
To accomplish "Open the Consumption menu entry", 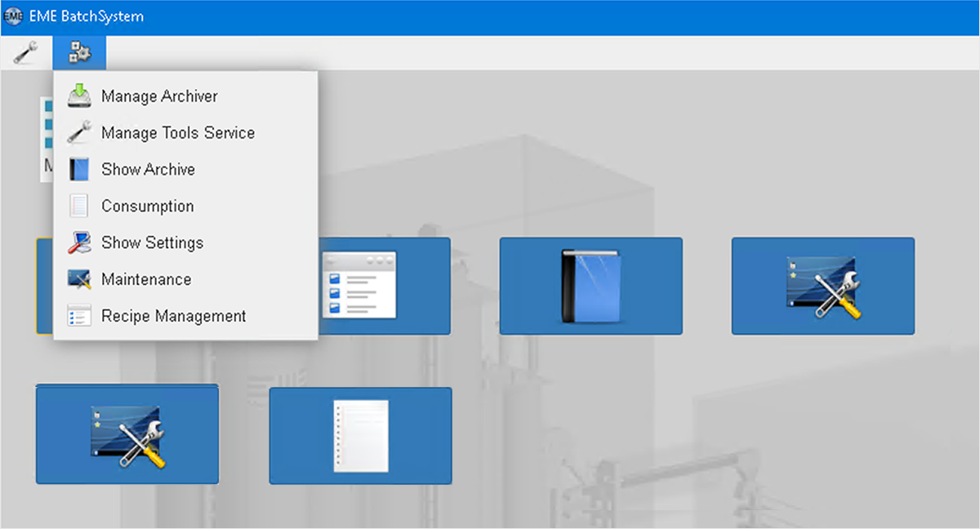I will coord(185,207).
